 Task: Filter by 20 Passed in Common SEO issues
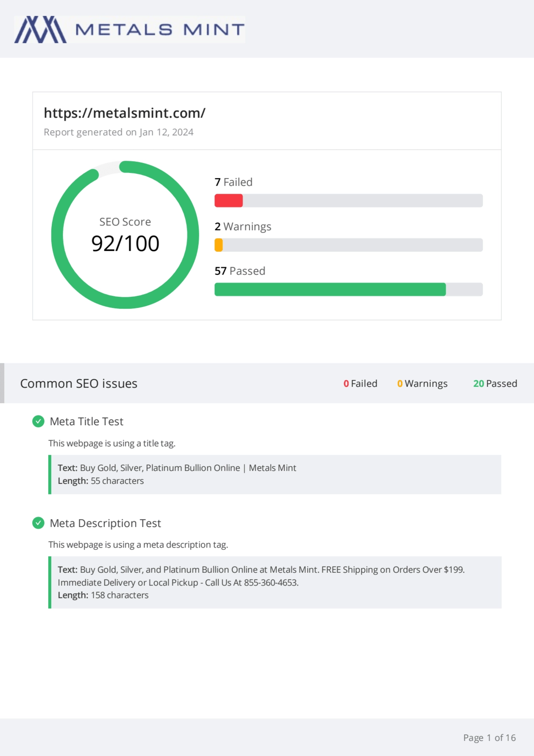[x=495, y=384]
